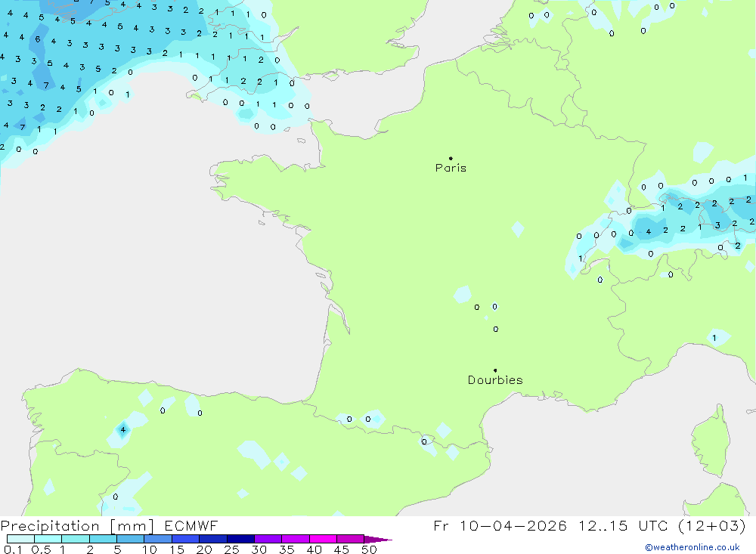
Task: Pick the 1 to 2 legend swatch
Action: (x=76, y=539)
